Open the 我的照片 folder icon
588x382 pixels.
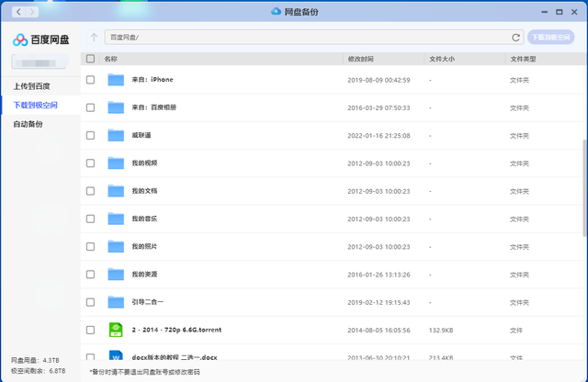click(x=116, y=246)
